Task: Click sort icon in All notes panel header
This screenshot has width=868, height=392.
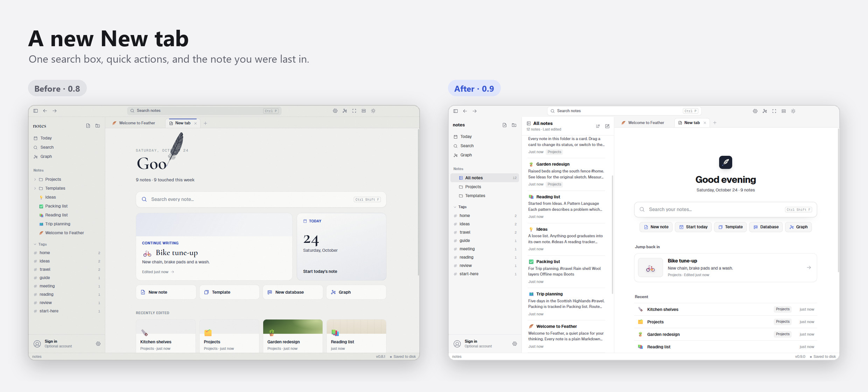Action: click(598, 126)
